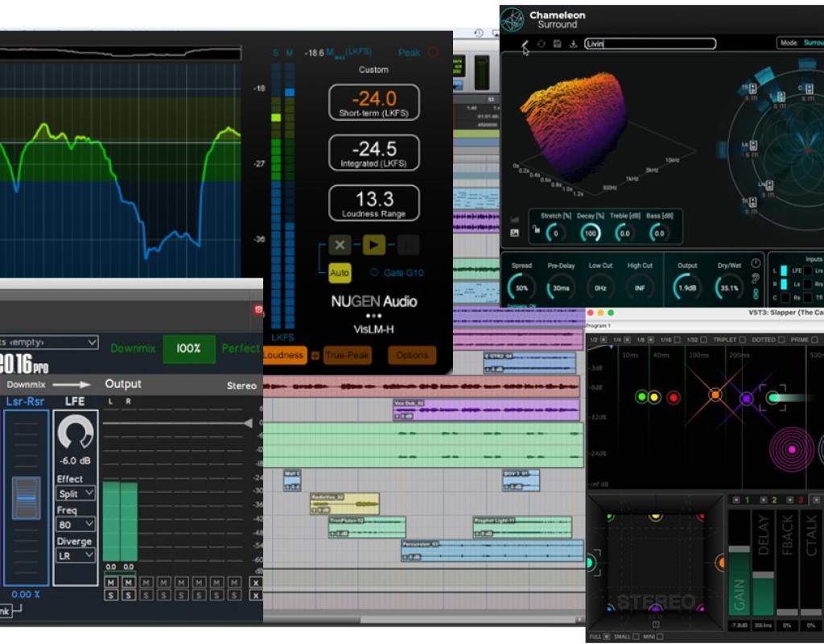Toggle the L input channel box in Chameleon

coord(784,270)
